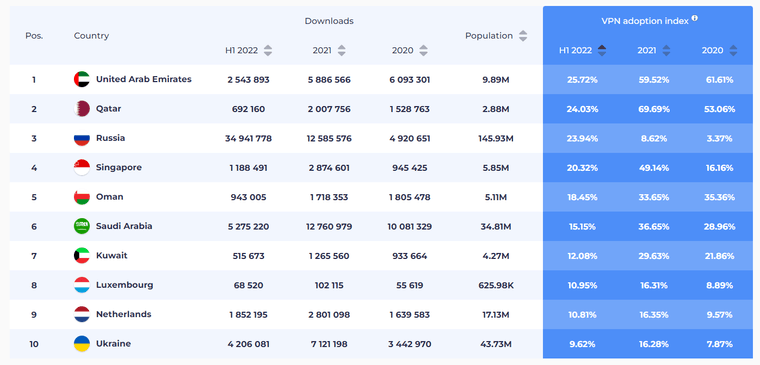
Task: Click Ukraine 2021 downloads 7 121 198
Action: [329, 345]
